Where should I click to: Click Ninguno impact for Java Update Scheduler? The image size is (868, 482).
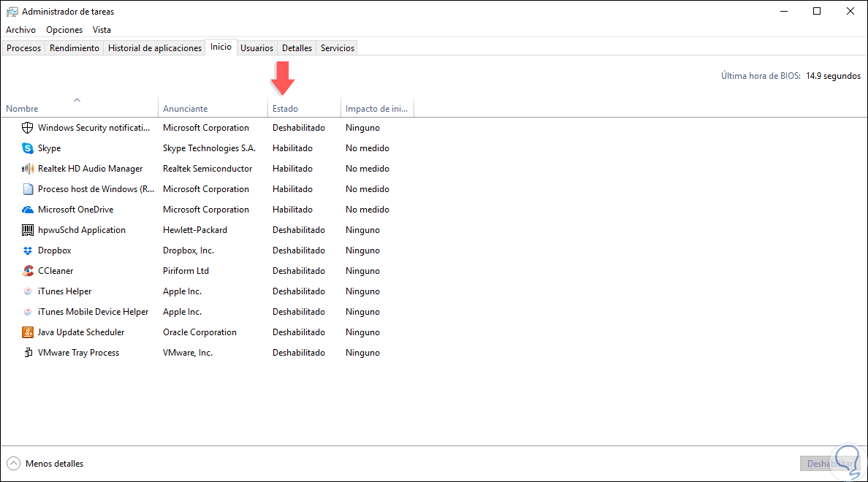[x=362, y=332]
